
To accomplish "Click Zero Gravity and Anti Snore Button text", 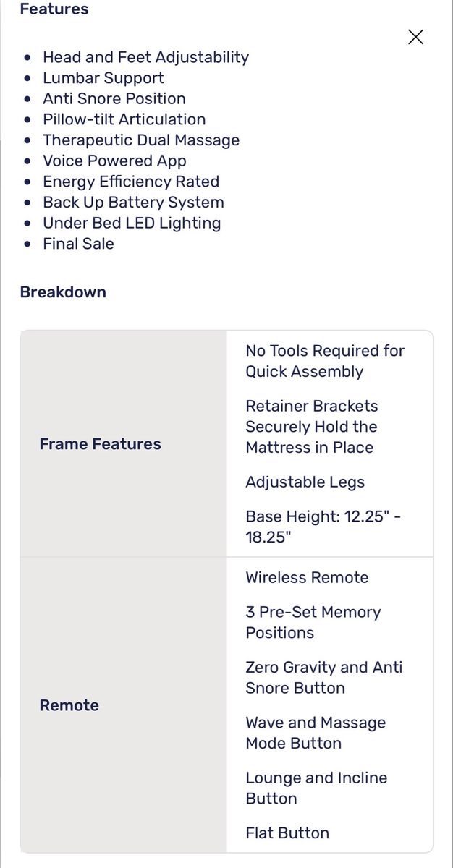I will [x=323, y=678].
